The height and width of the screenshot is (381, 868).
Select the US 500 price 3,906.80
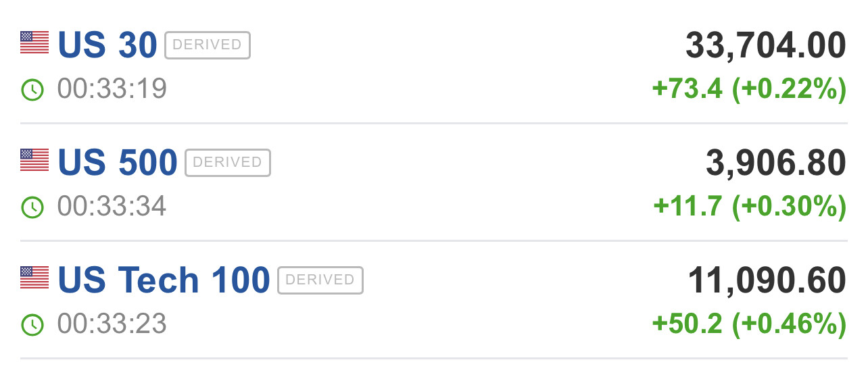[775, 163]
